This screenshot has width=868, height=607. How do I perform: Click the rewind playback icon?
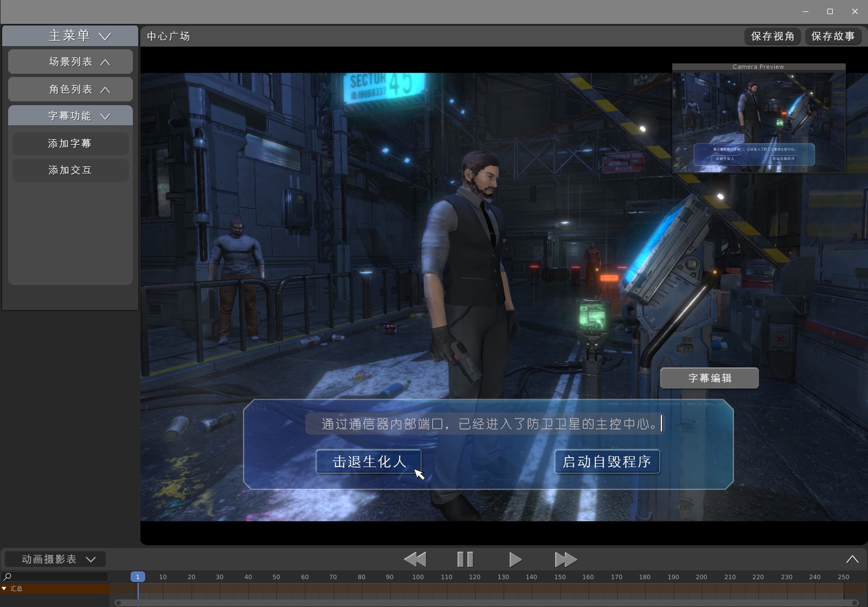coord(415,559)
